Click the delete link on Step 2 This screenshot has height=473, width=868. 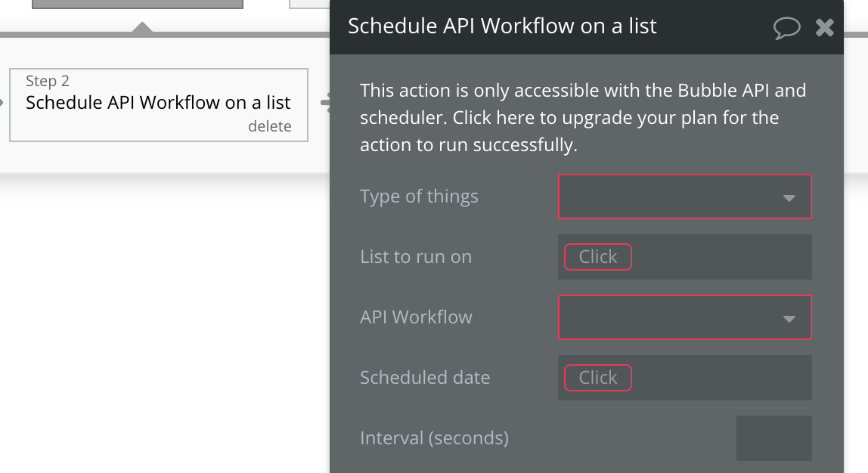point(269,126)
